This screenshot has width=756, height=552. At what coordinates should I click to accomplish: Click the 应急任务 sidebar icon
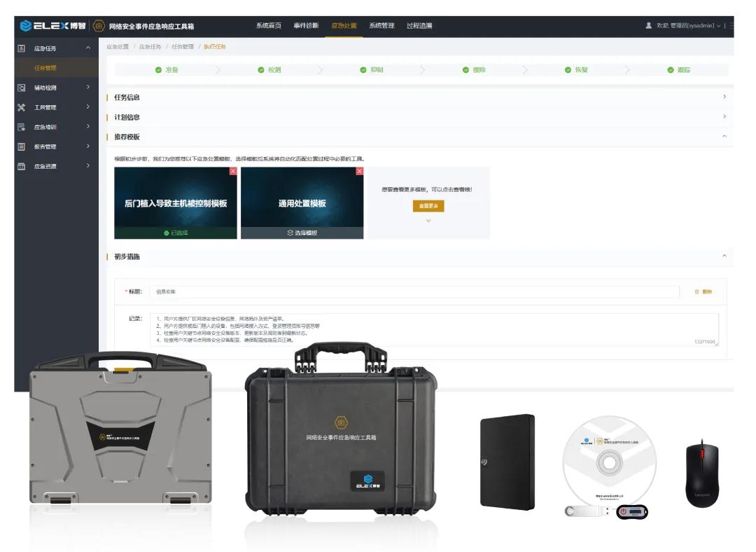pyautogui.click(x=21, y=48)
